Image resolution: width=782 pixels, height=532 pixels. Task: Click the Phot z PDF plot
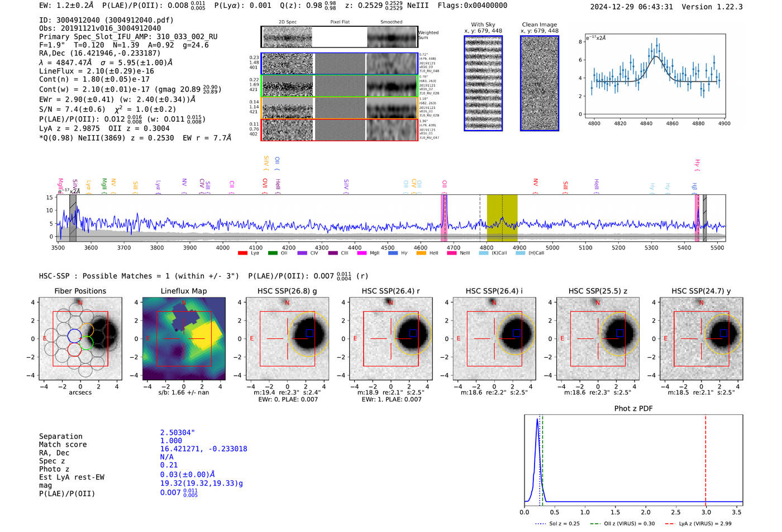click(x=633, y=460)
